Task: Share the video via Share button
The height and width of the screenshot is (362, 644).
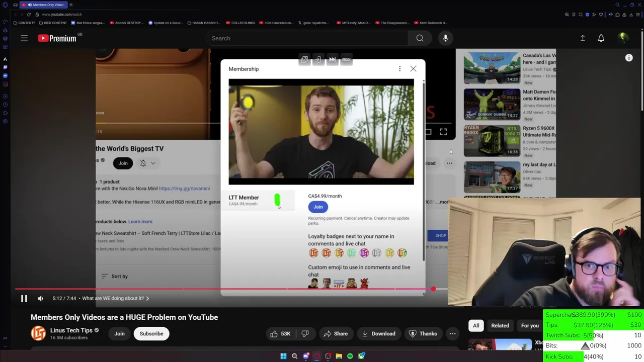Action: coord(336,334)
